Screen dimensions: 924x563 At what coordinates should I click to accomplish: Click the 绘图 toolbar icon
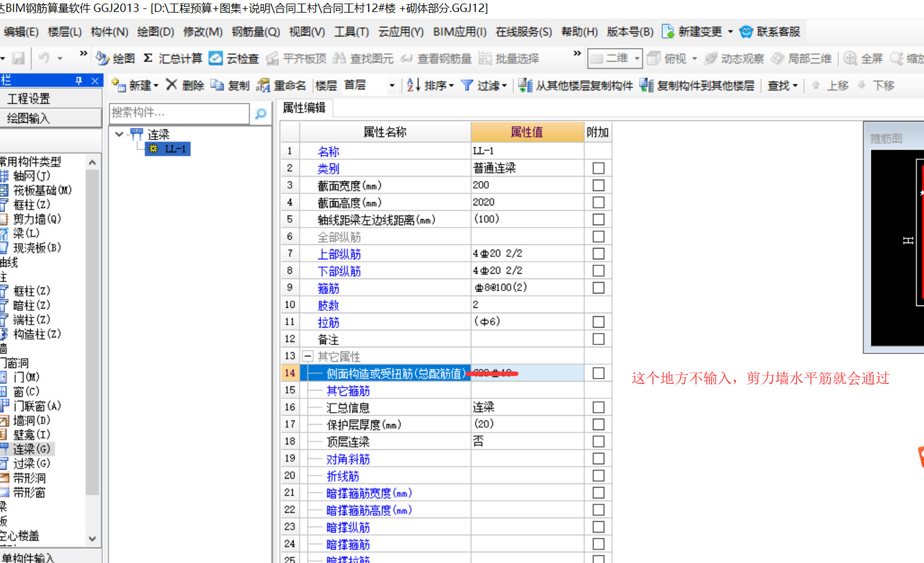[102, 58]
